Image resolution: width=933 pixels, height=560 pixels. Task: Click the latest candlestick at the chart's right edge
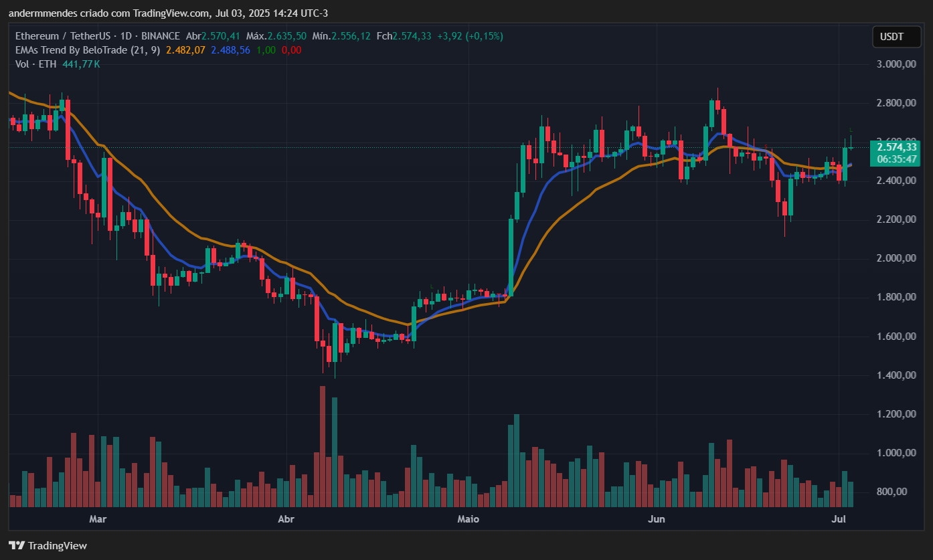click(851, 147)
